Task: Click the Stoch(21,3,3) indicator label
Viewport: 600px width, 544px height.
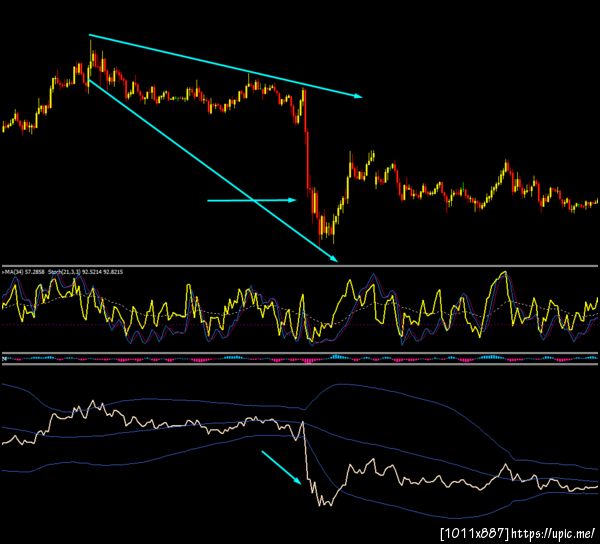Action: 85,272
